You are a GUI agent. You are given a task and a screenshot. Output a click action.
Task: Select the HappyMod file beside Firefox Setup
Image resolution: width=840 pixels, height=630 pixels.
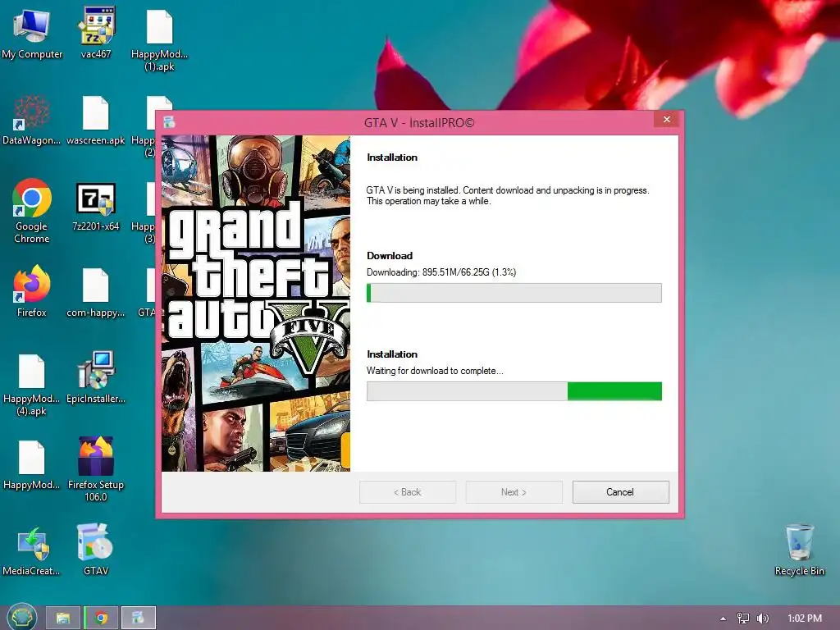[32, 464]
